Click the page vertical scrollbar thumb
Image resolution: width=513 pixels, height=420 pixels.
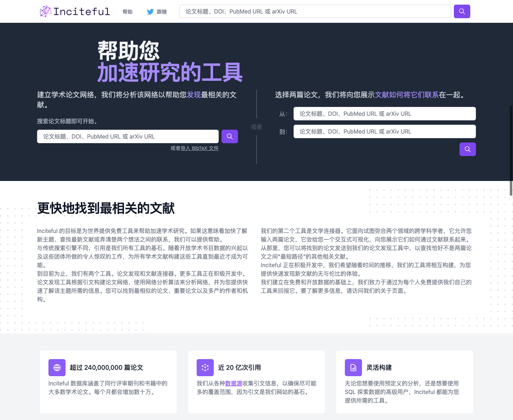coord(511,151)
